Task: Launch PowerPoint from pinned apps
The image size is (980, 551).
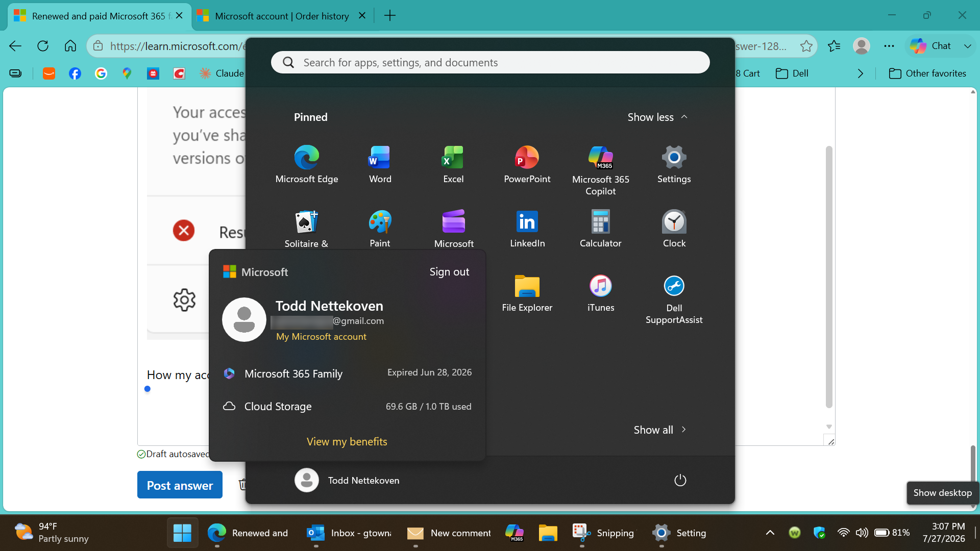Action: (527, 164)
